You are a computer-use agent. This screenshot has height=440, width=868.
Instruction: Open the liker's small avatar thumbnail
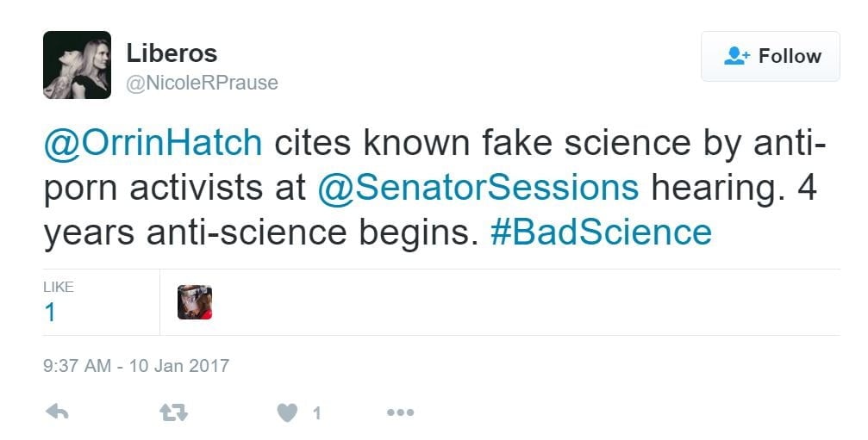[x=195, y=302]
